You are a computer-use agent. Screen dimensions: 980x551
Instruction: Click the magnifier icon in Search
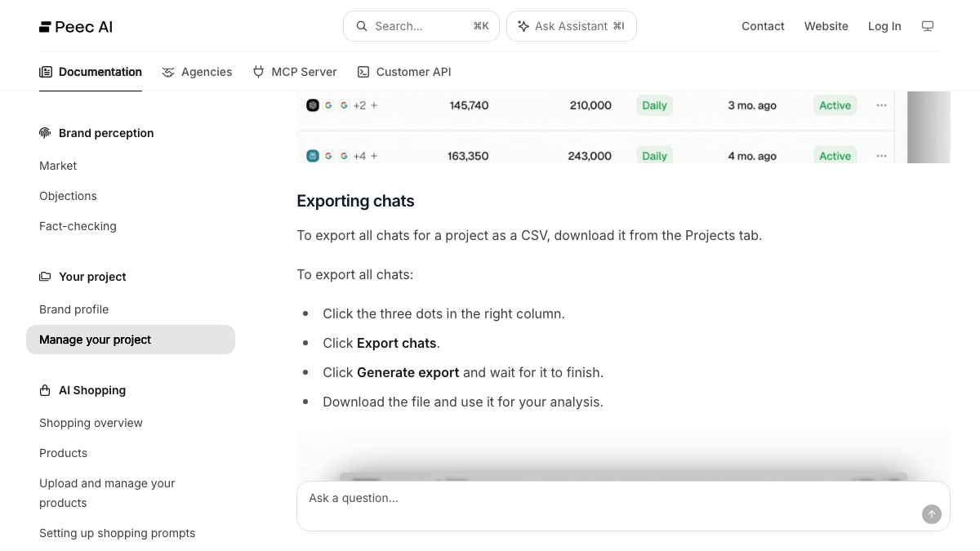coord(362,26)
